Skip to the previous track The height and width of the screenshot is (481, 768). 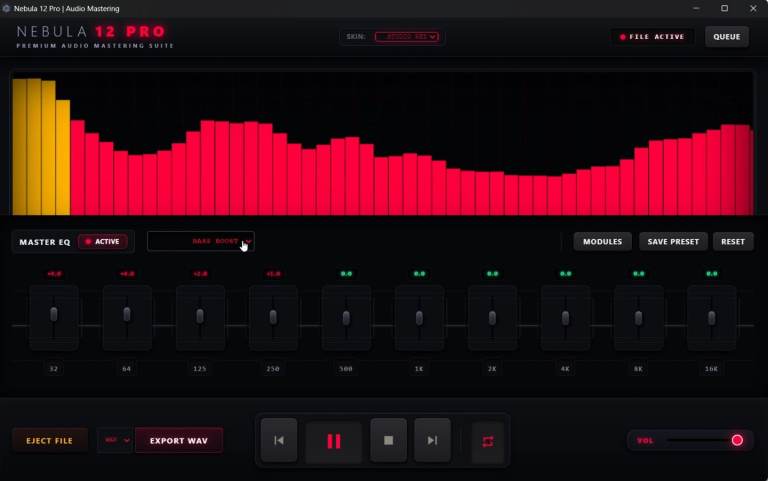(279, 440)
